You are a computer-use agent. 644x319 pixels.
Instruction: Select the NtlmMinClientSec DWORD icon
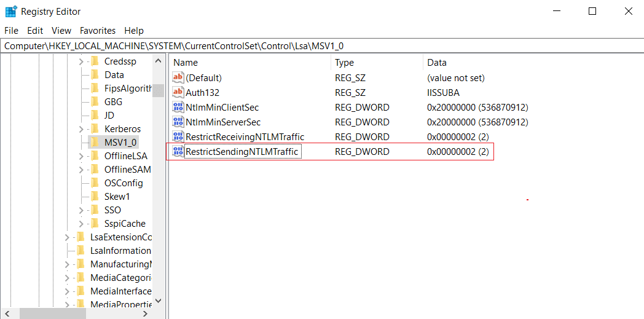(178, 107)
